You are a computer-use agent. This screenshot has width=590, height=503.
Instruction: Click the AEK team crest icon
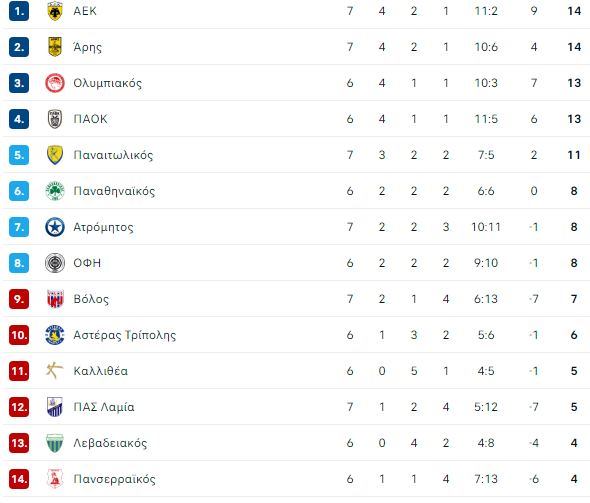(55, 11)
